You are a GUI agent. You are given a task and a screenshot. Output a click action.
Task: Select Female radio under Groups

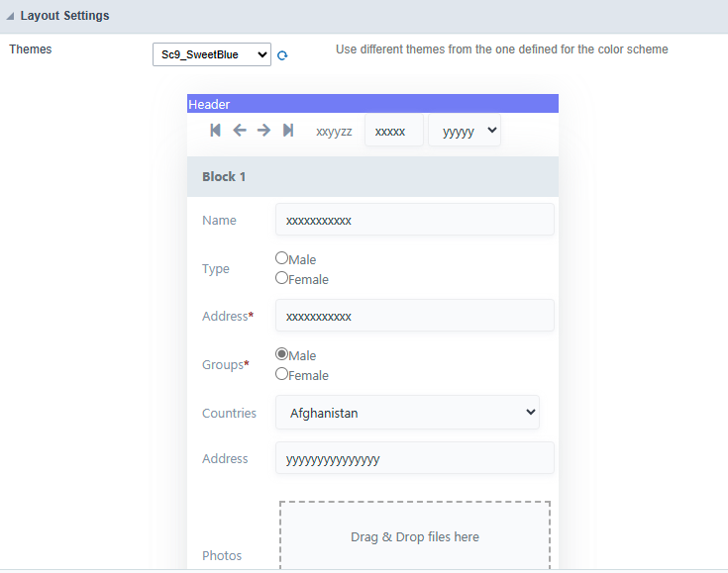[282, 374]
